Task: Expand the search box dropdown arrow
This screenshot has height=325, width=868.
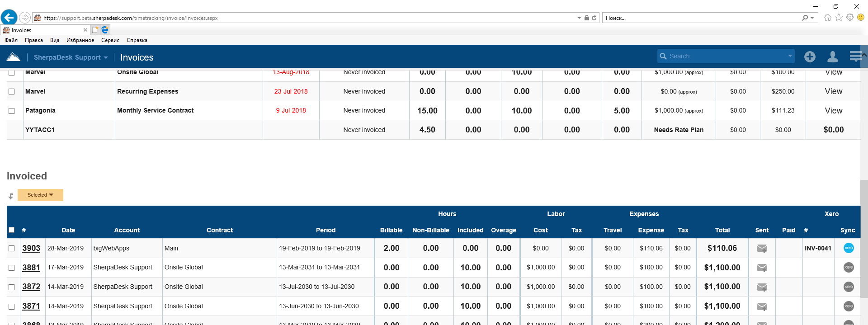Action: (790, 56)
